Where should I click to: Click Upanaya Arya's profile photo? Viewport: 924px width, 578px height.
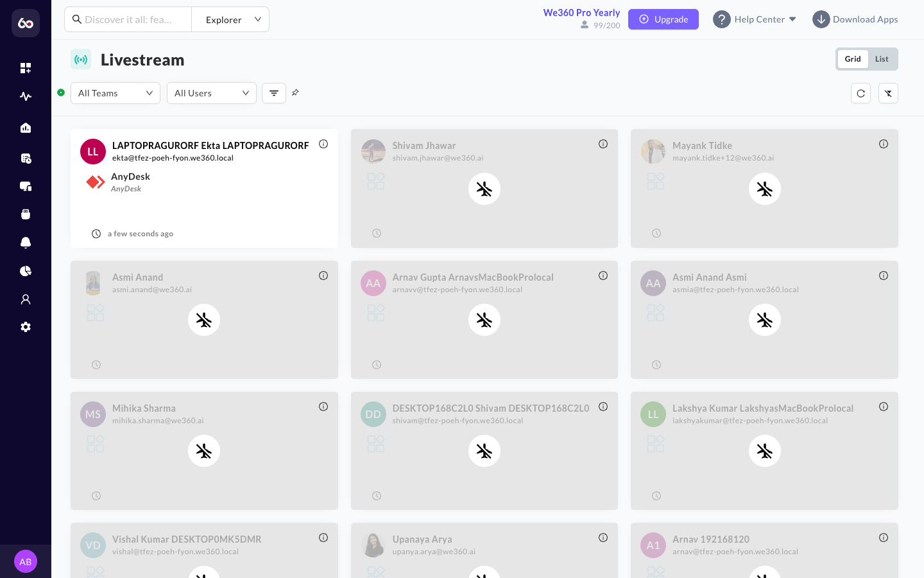pos(373,545)
